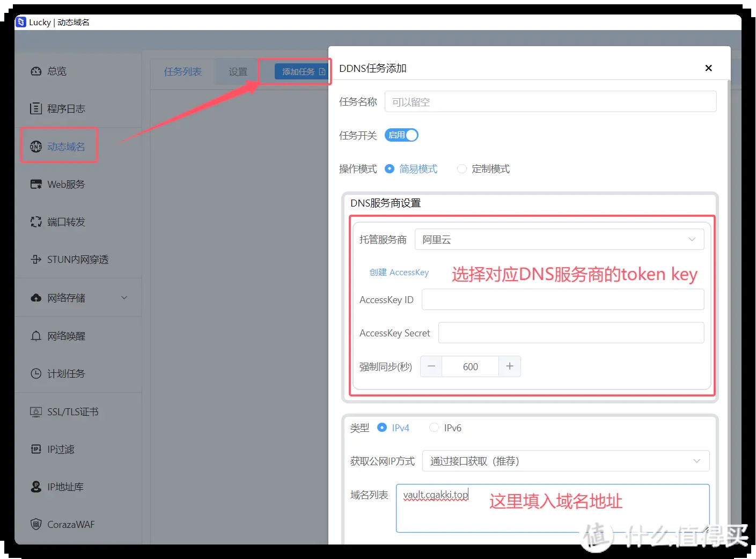
Task: Click the CorazaWAF shield icon
Action: tap(36, 525)
